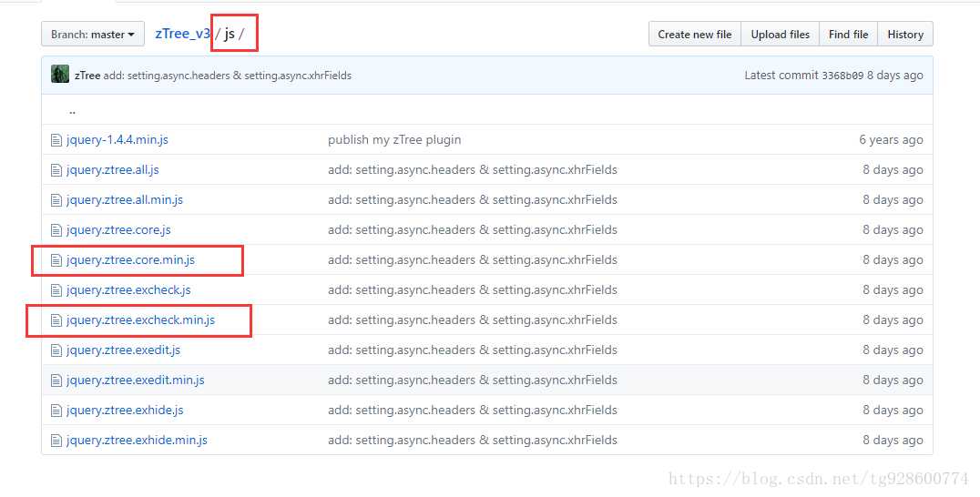Click the Create new file button
980x497 pixels.
click(x=694, y=35)
